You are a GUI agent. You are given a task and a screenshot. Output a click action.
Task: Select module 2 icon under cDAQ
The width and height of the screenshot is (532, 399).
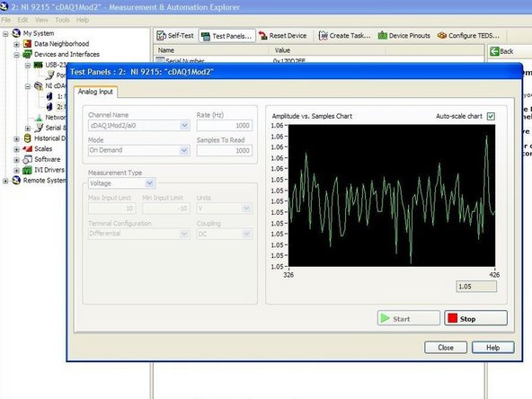pos(49,107)
